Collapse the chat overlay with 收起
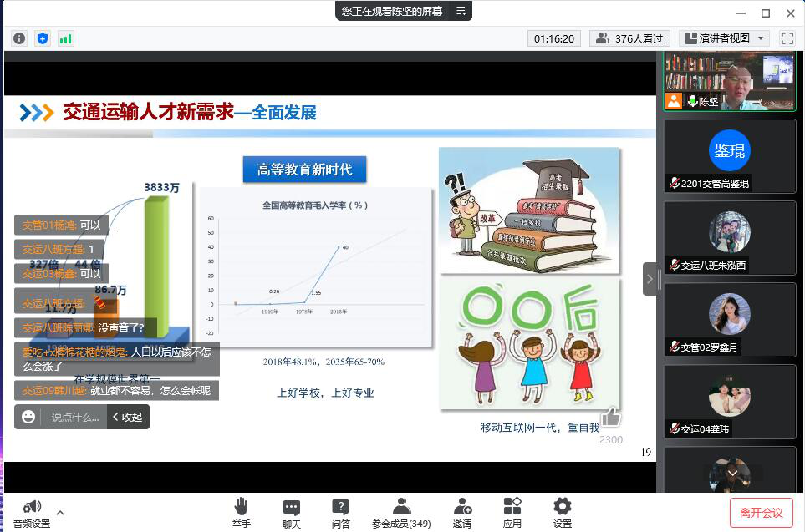Image resolution: width=805 pixels, height=532 pixels. point(128,417)
